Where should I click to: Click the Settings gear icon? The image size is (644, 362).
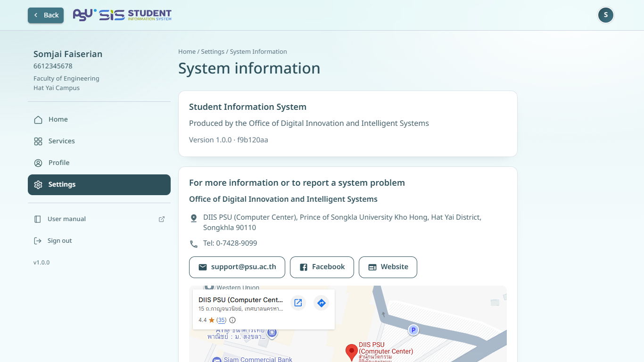coord(38,185)
